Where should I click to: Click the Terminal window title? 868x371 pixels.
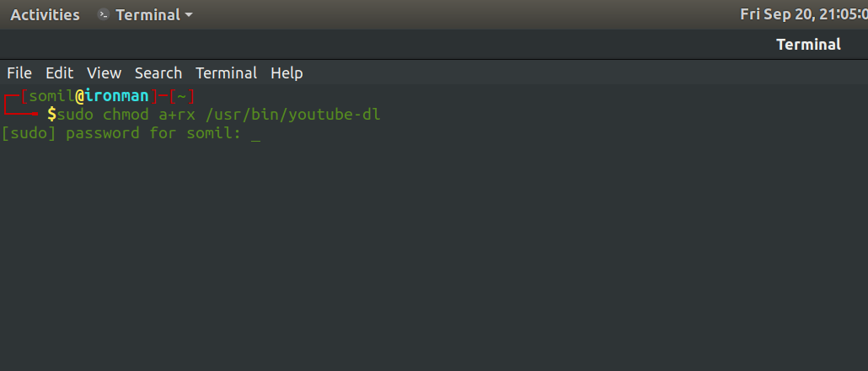(x=808, y=45)
